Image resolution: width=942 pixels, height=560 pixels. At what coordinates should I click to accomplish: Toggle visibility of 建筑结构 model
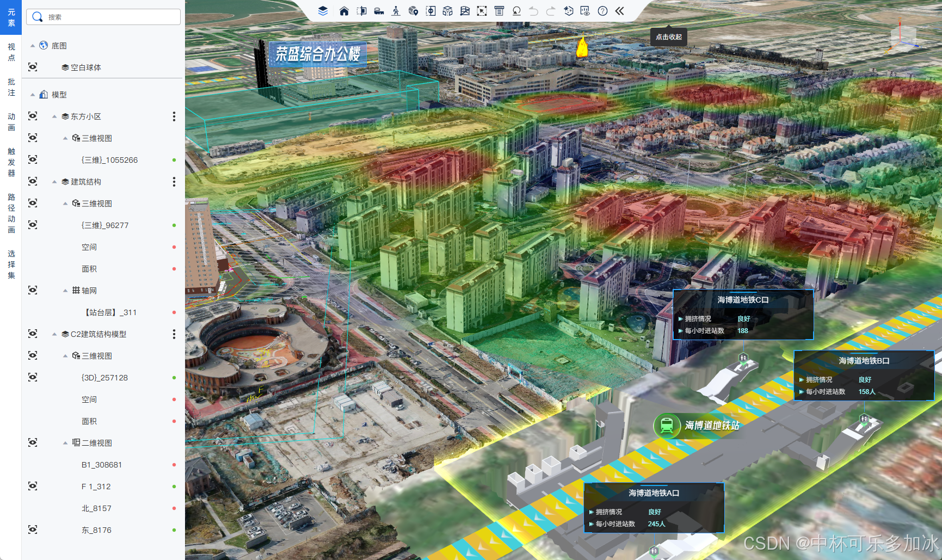click(x=33, y=181)
